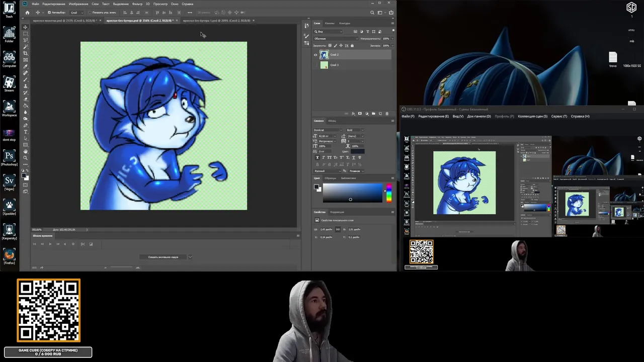This screenshot has height=362, width=644.
Task: Open the Фильтр menu
Action: (x=137, y=4)
